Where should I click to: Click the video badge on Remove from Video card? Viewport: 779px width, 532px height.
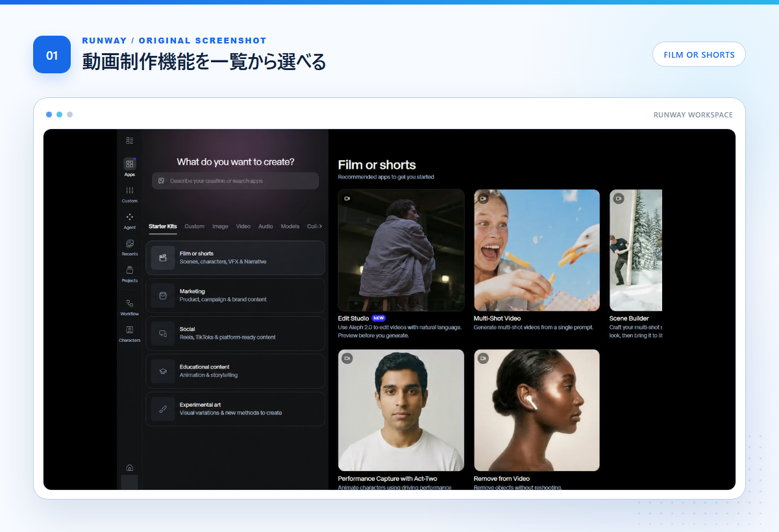click(483, 358)
